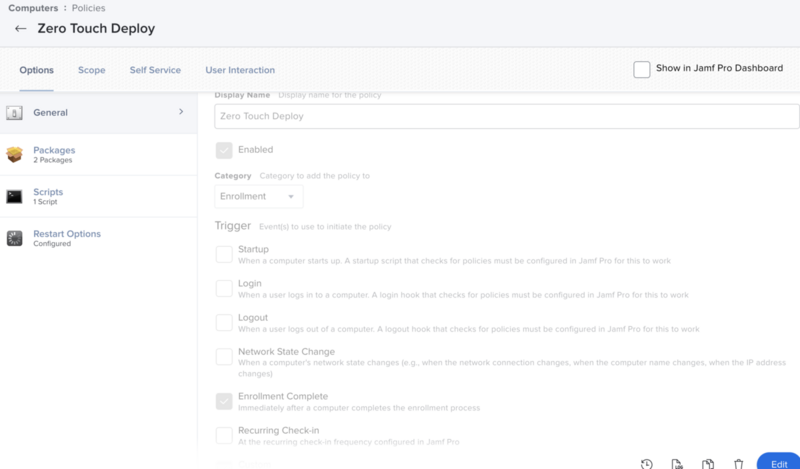Click the '1 Script' subtitle text
Screen dimensions: 800x469
(x=45, y=202)
